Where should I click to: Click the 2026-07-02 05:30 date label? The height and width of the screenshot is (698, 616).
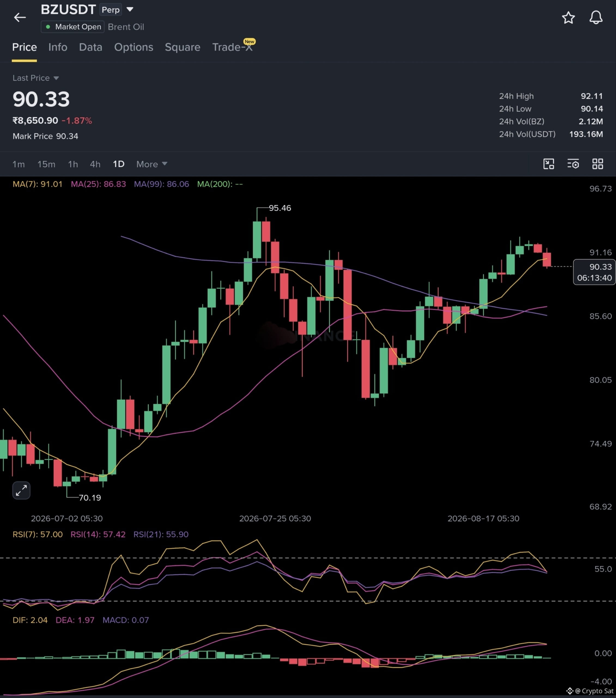tap(67, 518)
